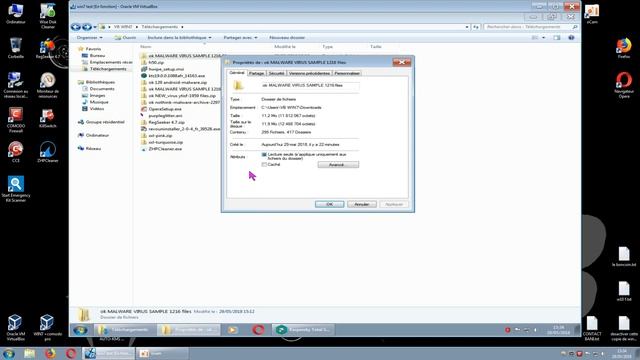The image size is (640, 360).
Task: Switch to the Partage tab
Action: tap(256, 73)
